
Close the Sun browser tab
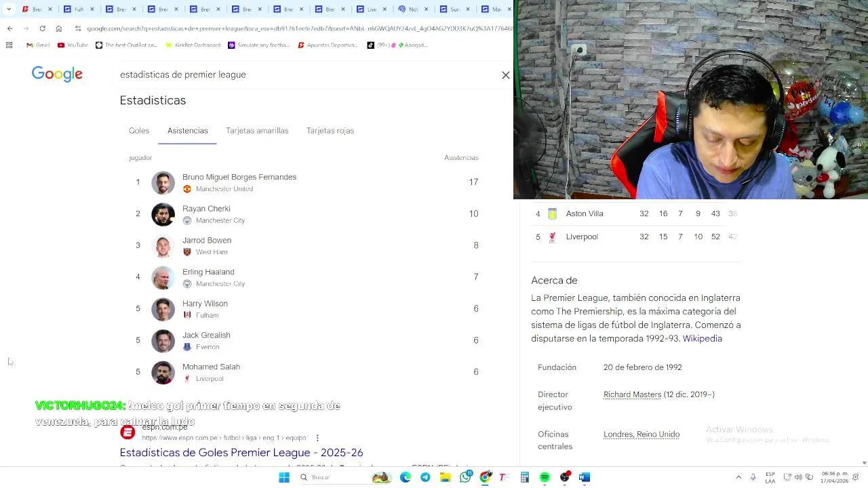469,9
